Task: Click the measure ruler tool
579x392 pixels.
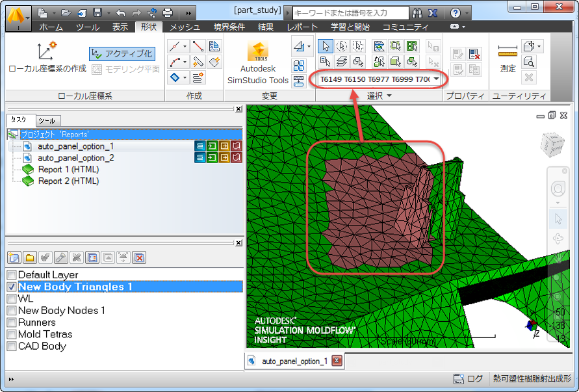Action: tap(508, 57)
